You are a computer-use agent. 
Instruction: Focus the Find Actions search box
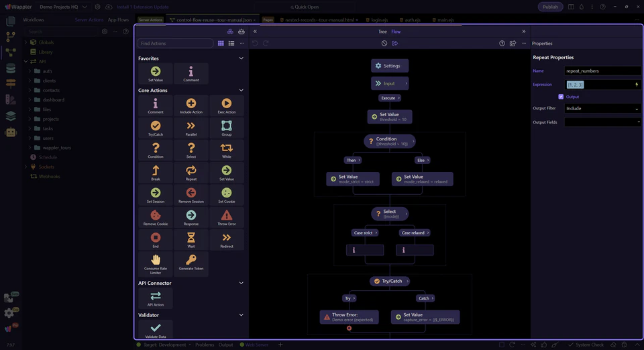(175, 43)
